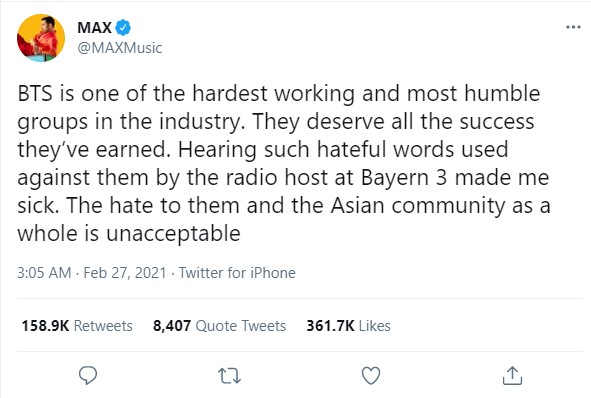Click 'Asian community' in the tweet body

418,205
